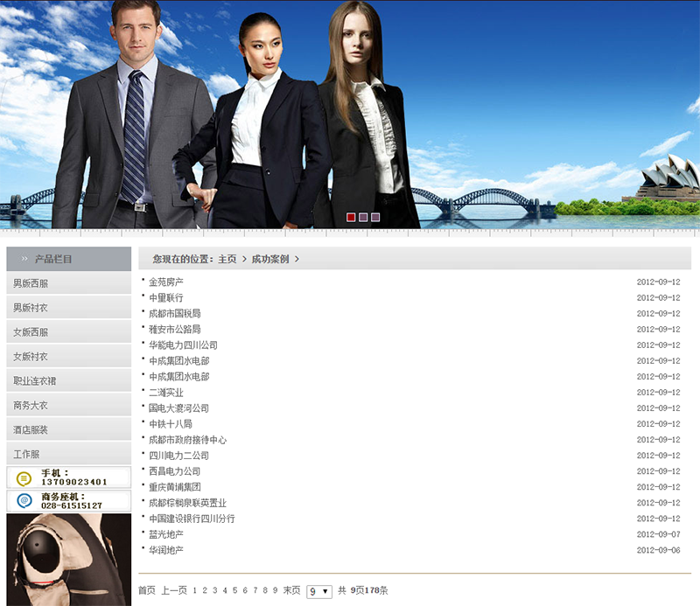Open the page number dropdown showing 9
This screenshot has height=606, width=700.
tap(318, 591)
